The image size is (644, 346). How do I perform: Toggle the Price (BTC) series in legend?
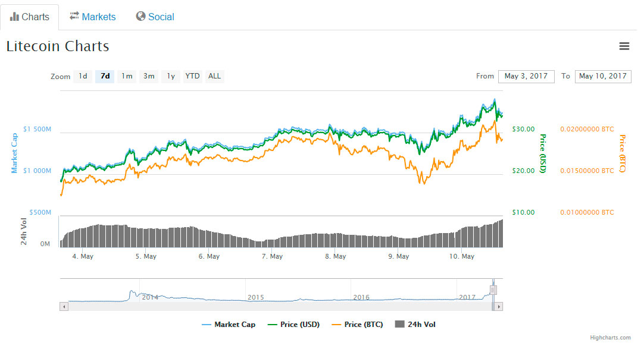tap(357, 324)
